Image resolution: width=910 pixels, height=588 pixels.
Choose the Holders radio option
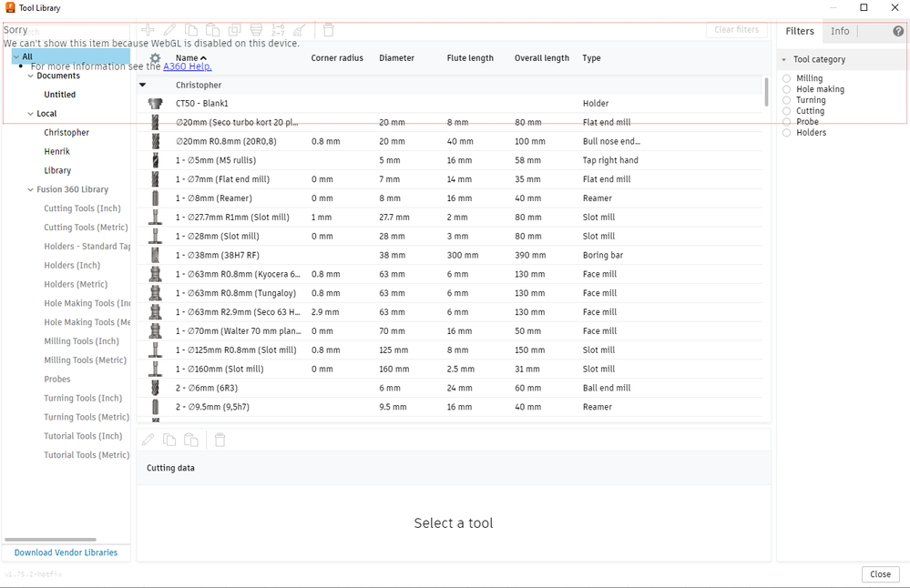(x=786, y=133)
